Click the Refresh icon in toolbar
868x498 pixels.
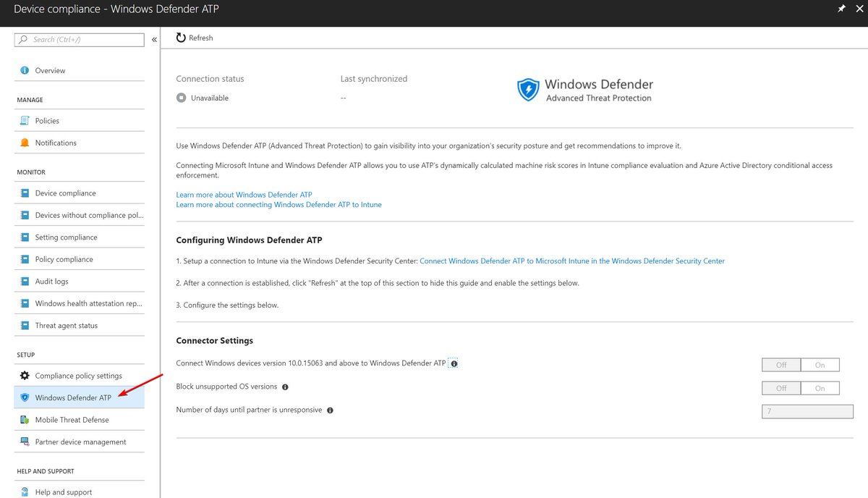181,38
